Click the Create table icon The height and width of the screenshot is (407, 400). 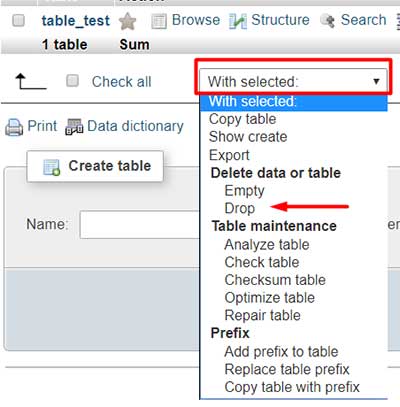point(52,167)
